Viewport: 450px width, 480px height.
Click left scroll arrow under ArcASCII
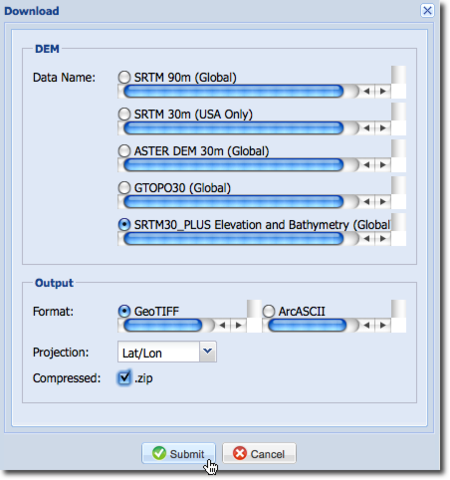pos(367,325)
